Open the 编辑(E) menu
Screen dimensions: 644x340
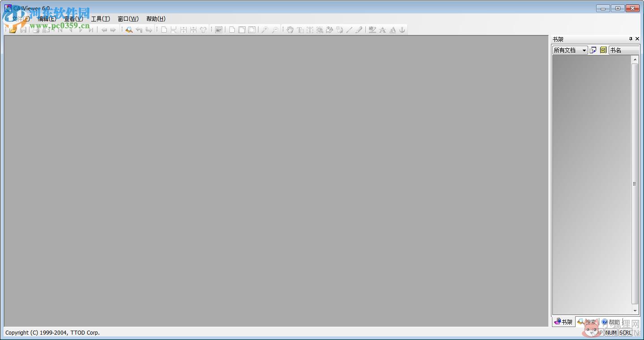(47, 19)
